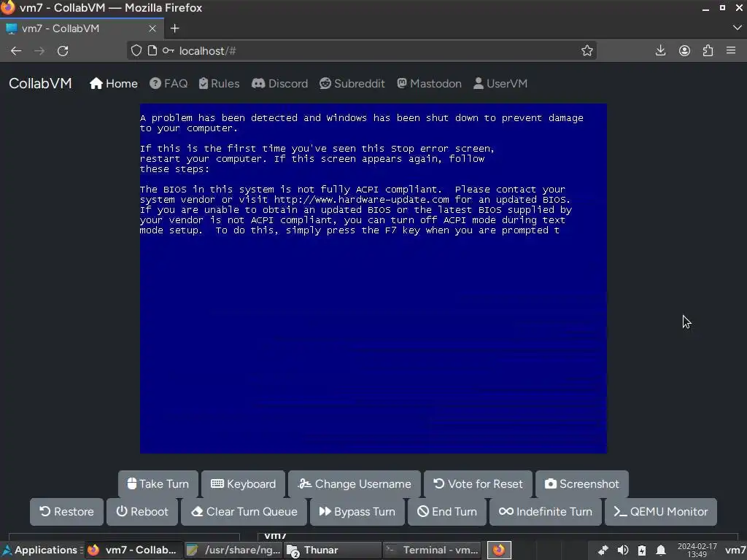Capture the VM with Screenshot button
This screenshot has width=747, height=560.
point(582,484)
